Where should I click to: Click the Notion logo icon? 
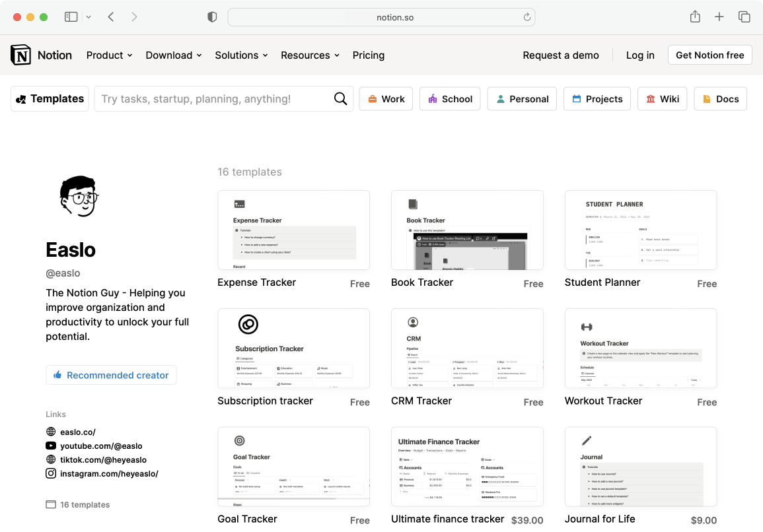[21, 55]
